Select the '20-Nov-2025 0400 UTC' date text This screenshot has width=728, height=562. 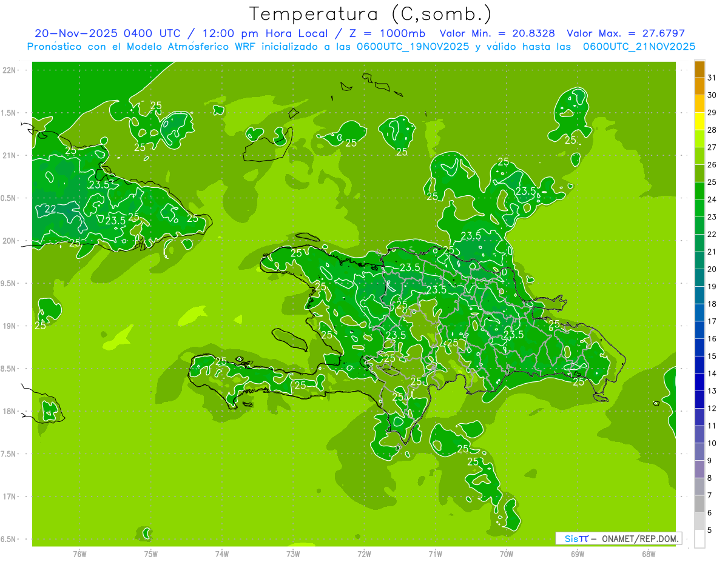(x=107, y=33)
